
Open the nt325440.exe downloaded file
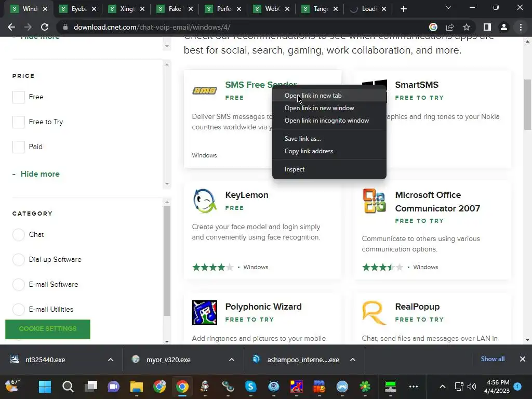click(x=45, y=360)
